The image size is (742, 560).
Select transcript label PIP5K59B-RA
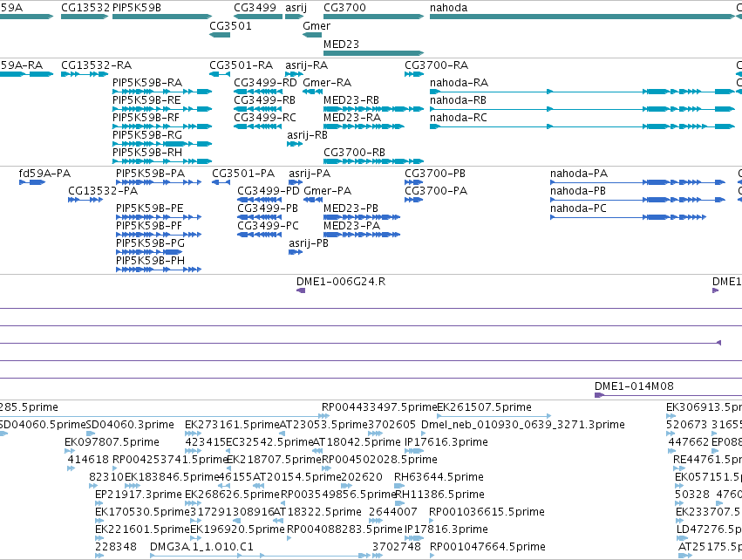(x=147, y=83)
